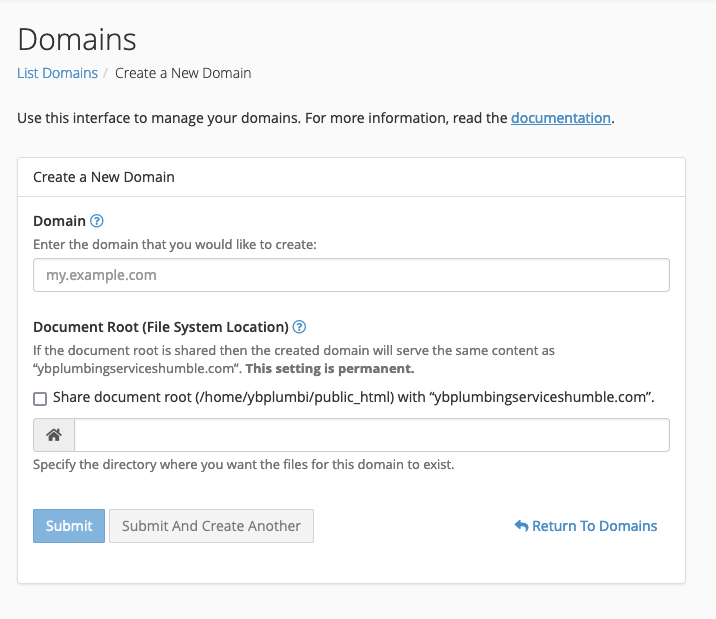Go to List Domains in the breadcrumb
716x619 pixels.
click(x=57, y=73)
